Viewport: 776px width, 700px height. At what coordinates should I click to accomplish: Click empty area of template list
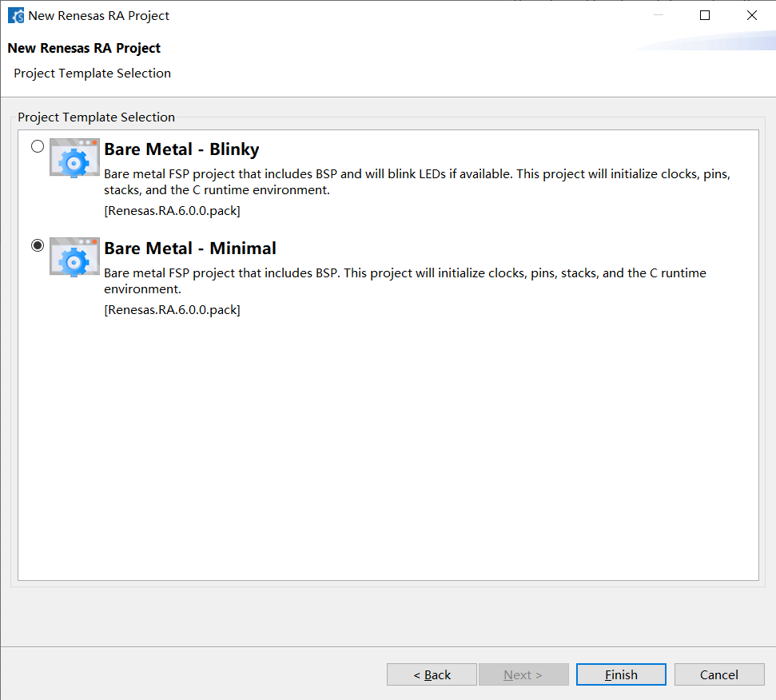[388, 447]
